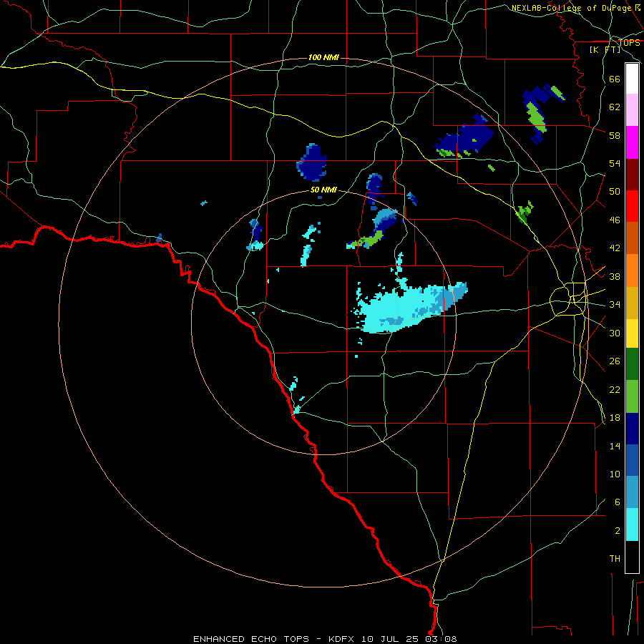Click the 62 legend value
Screen dimensions: 644x644
pos(615,107)
